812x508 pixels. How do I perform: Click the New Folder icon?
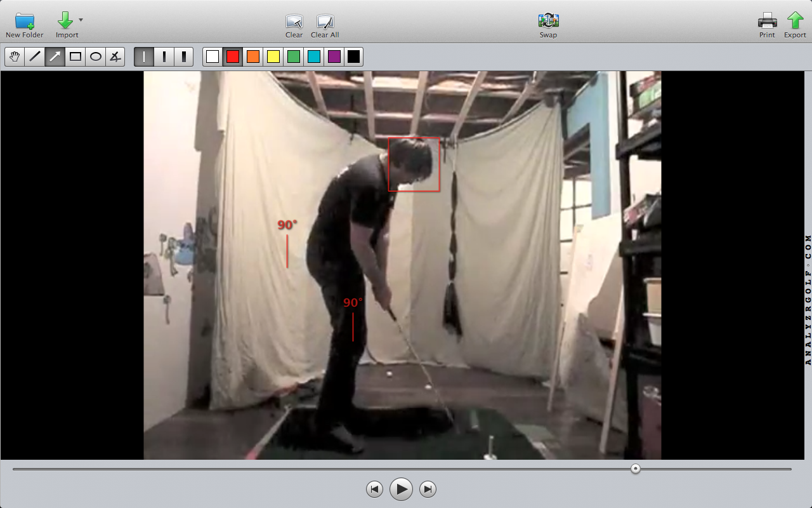pyautogui.click(x=25, y=21)
